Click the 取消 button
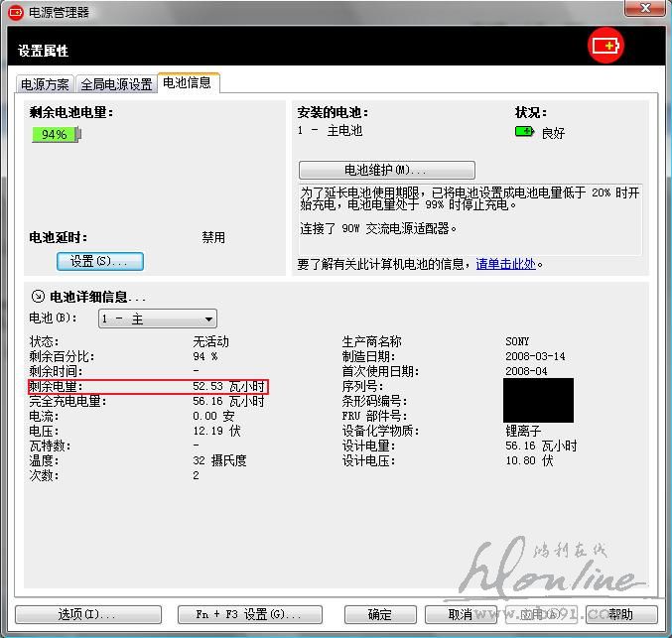This screenshot has height=638, width=672. (x=461, y=614)
